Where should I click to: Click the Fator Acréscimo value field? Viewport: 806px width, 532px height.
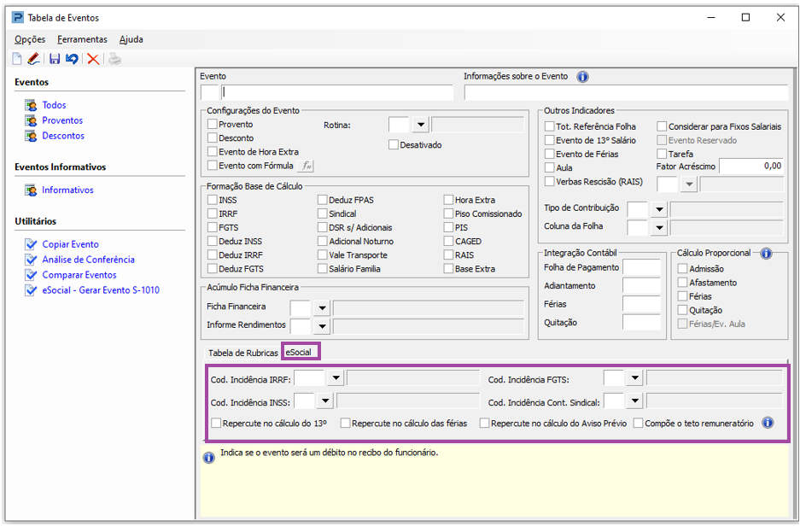click(751, 166)
